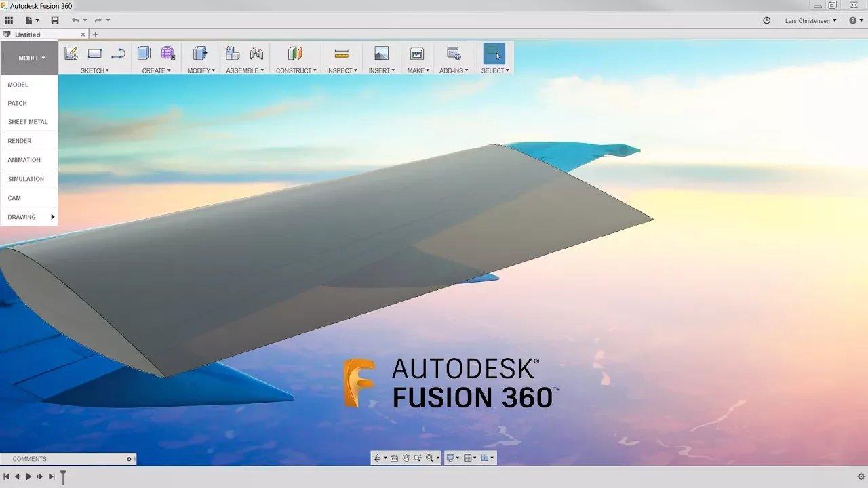
Task: Open the SELECT dropdown menu
Action: point(495,70)
